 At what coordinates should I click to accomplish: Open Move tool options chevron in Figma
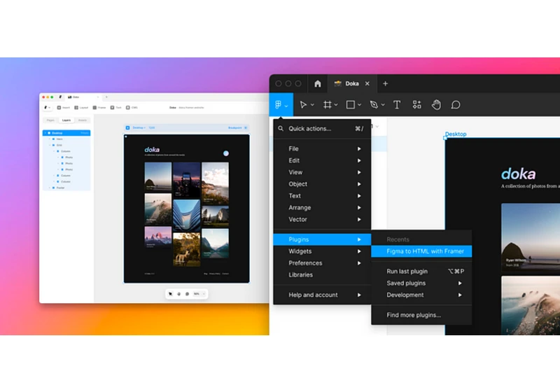(x=312, y=105)
